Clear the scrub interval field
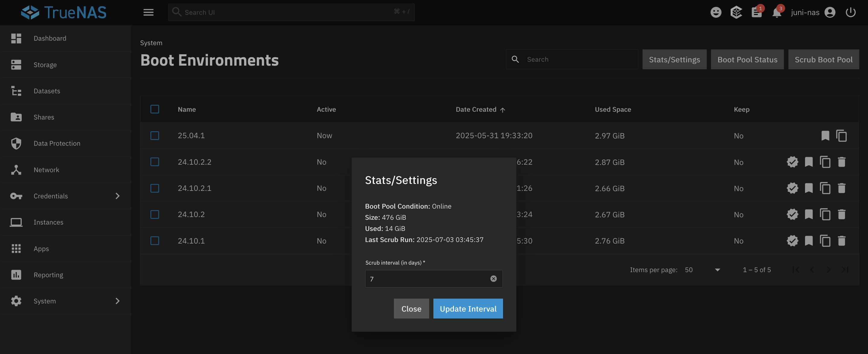The height and width of the screenshot is (354, 868). pos(493,279)
